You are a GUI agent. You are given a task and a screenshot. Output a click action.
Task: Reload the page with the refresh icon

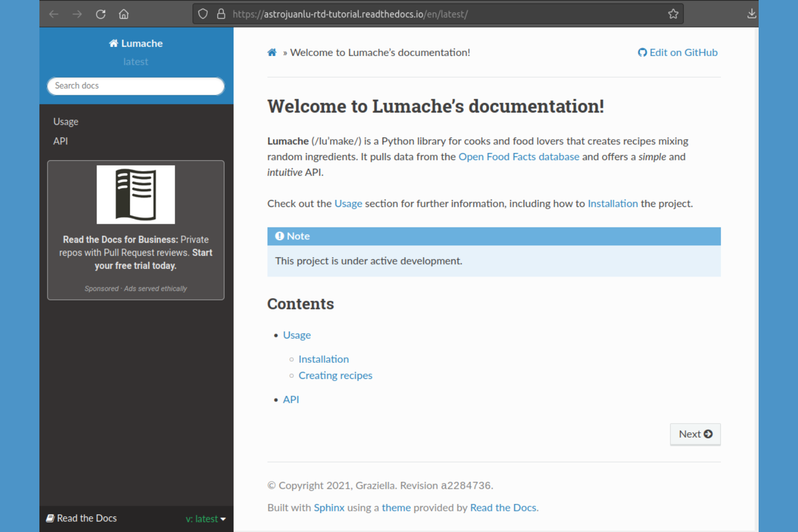100,14
